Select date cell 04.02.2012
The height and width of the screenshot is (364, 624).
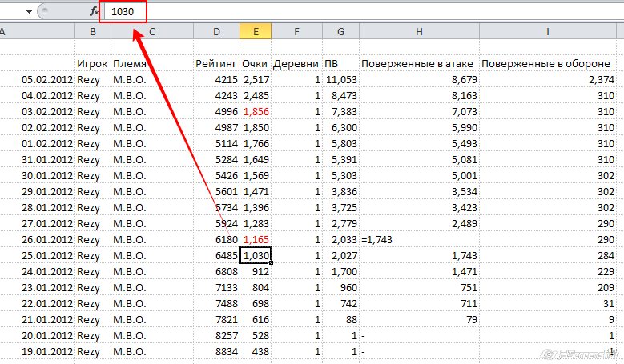tap(38, 95)
